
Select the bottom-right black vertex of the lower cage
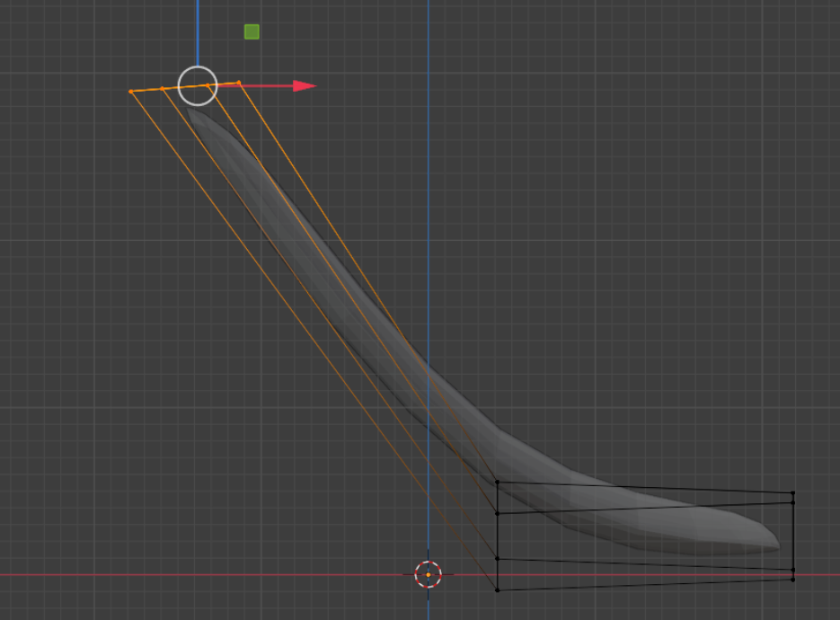[793, 580]
